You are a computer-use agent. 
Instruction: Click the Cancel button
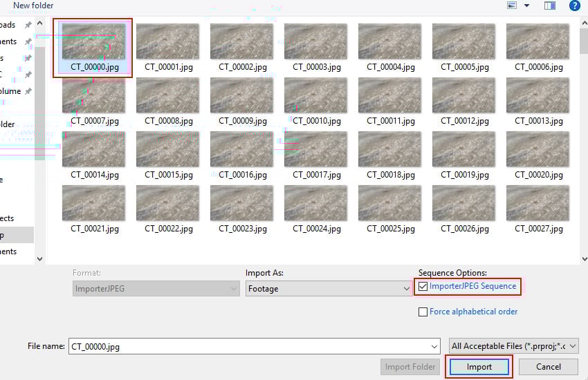click(549, 367)
